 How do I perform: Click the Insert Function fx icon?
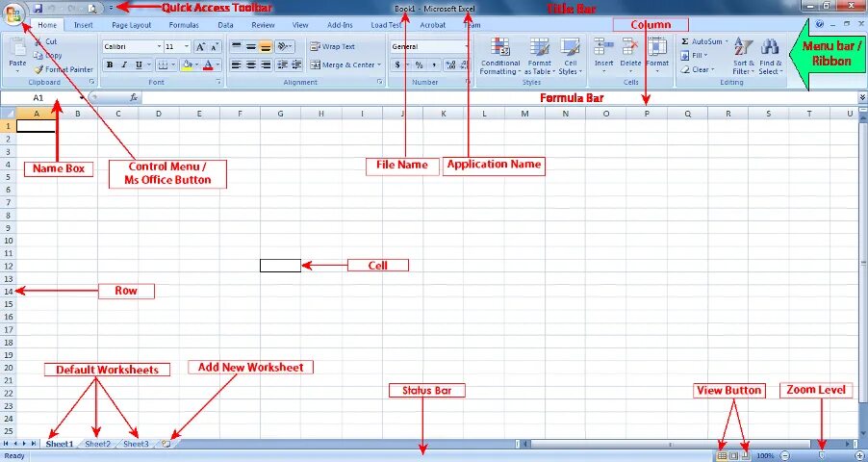(134, 97)
